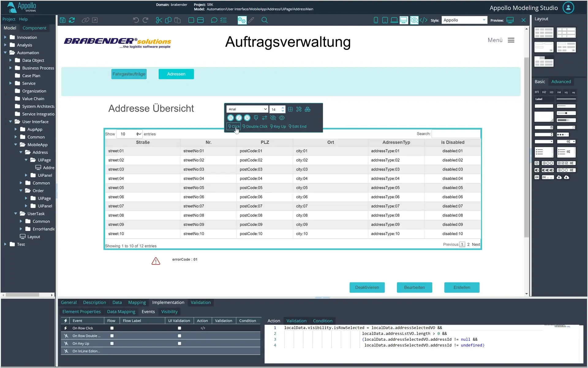Open the Appollo style dropdown

(x=464, y=20)
